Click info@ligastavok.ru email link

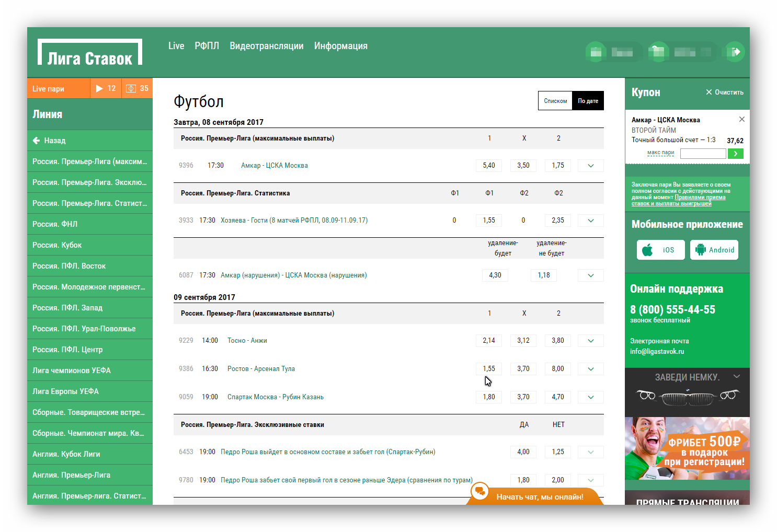657,352
